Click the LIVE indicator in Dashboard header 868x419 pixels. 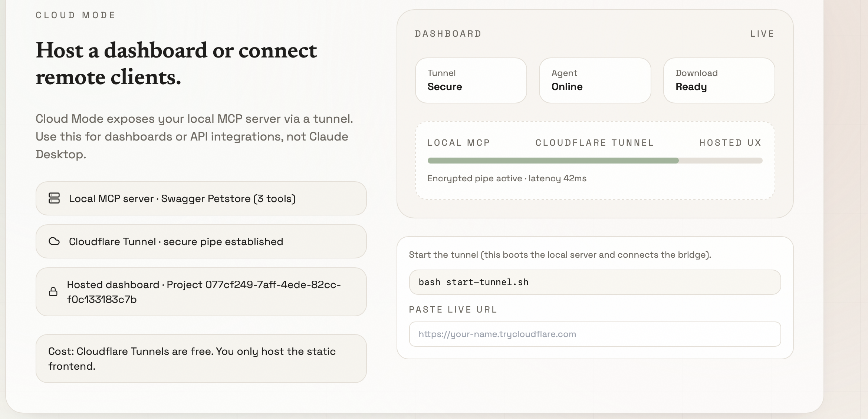(762, 34)
